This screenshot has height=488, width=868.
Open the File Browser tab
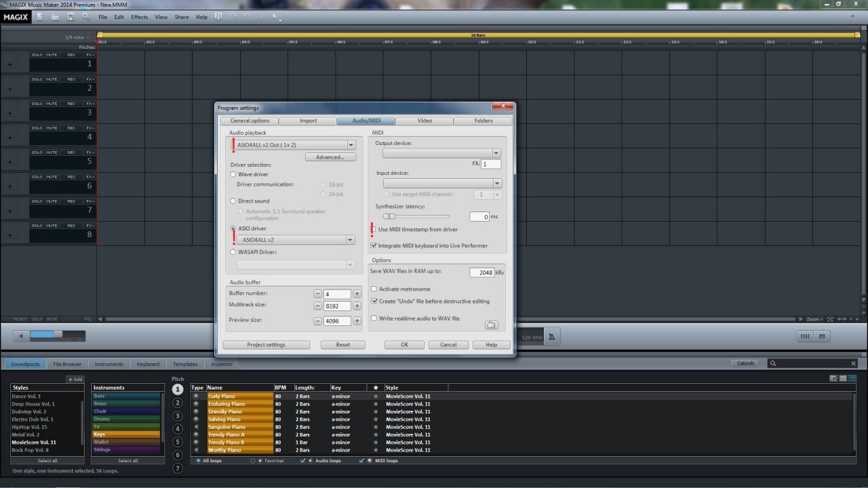(x=67, y=364)
